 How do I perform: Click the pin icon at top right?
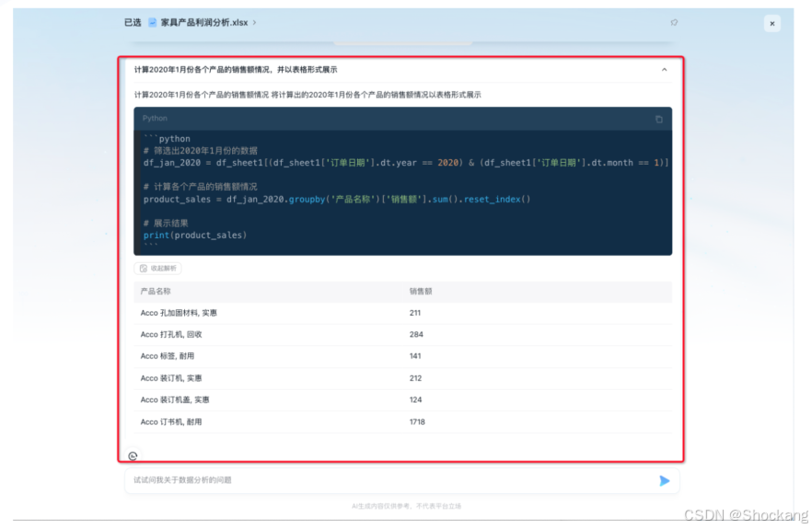[x=674, y=22]
